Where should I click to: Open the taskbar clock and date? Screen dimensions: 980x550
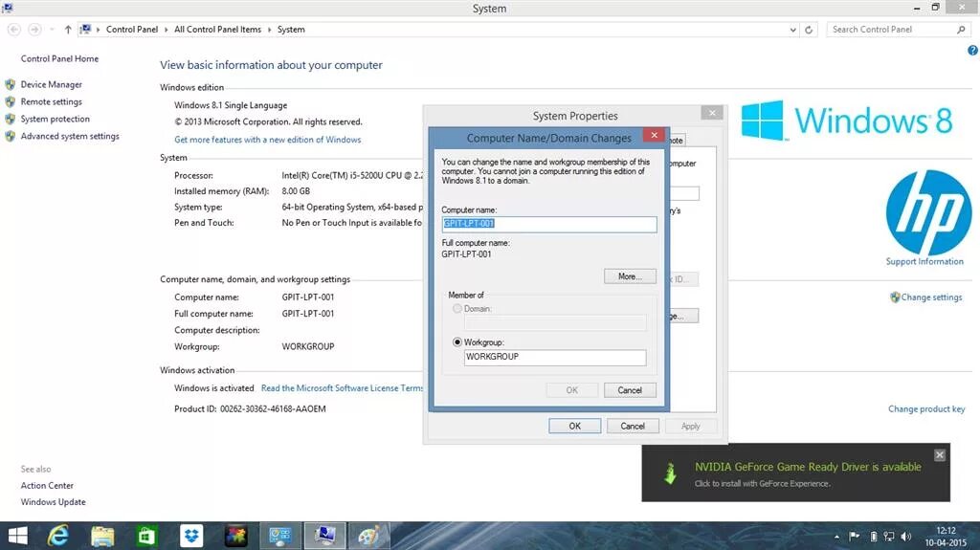pyautogui.click(x=946, y=537)
